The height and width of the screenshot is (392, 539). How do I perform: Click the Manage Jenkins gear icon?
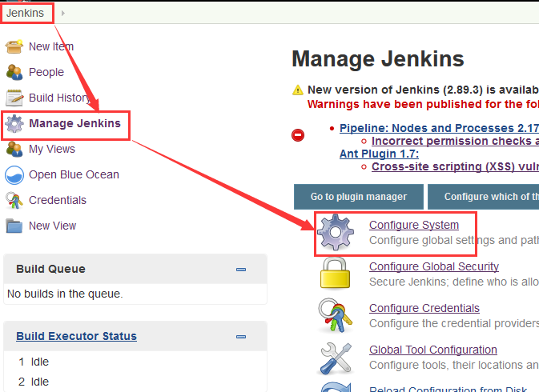(x=14, y=123)
